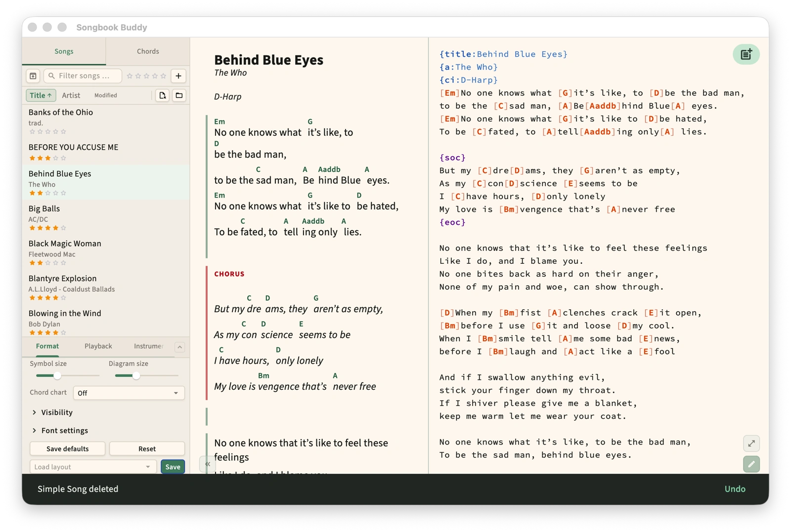Add a new song with the plus button
The width and height of the screenshot is (791, 532).
(x=178, y=76)
